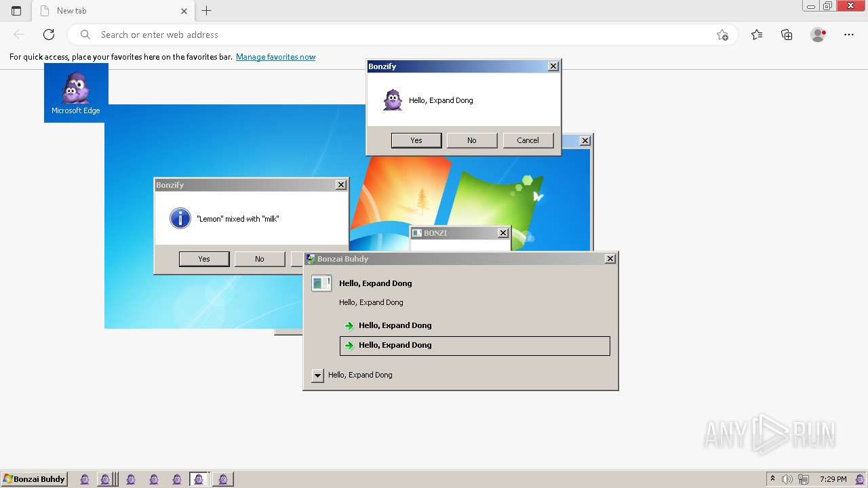Open a new browser tab with plus
The image size is (868, 488).
click(x=207, y=11)
